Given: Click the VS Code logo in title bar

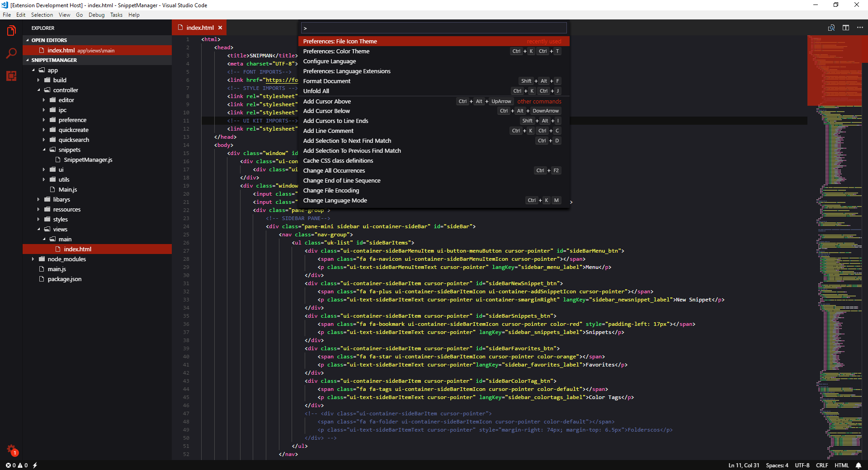Looking at the screenshot, I should 5,5.
